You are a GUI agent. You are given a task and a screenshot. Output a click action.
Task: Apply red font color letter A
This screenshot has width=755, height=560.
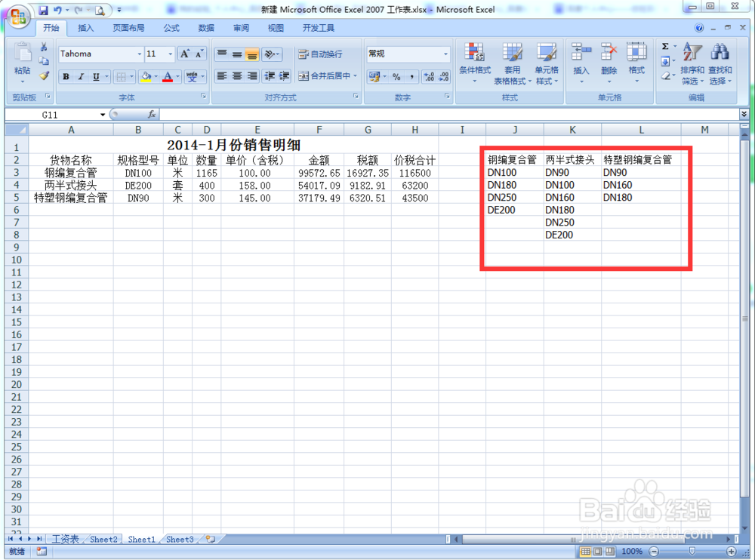[168, 76]
